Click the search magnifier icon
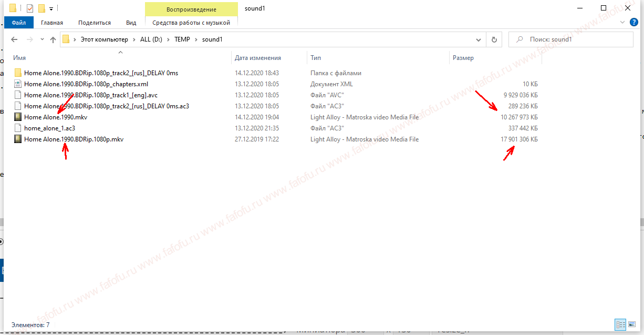 tap(520, 39)
